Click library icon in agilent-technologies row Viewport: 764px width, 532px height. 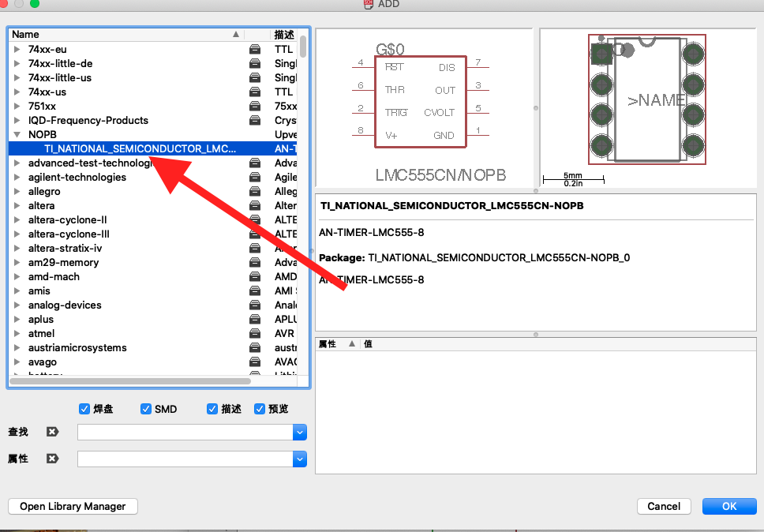pyautogui.click(x=254, y=177)
